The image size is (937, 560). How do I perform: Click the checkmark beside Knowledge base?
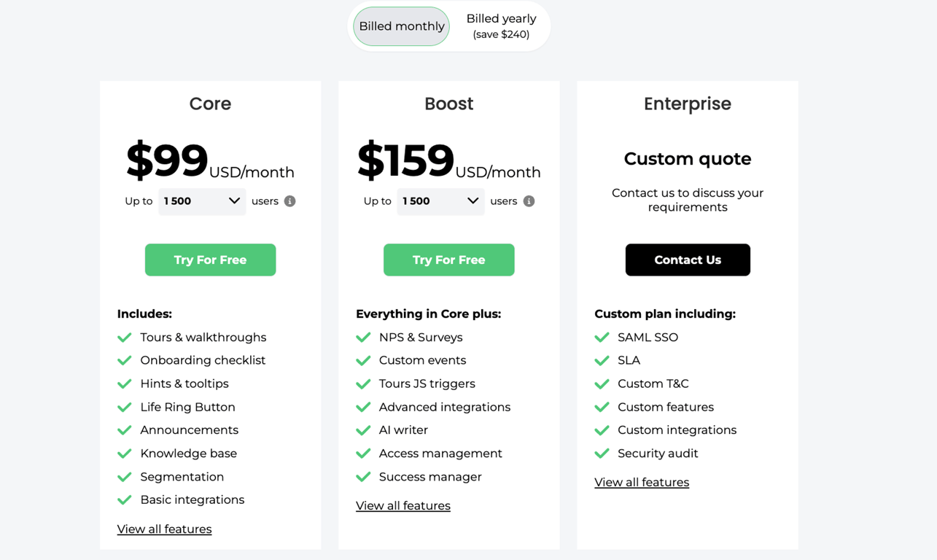pyautogui.click(x=125, y=454)
